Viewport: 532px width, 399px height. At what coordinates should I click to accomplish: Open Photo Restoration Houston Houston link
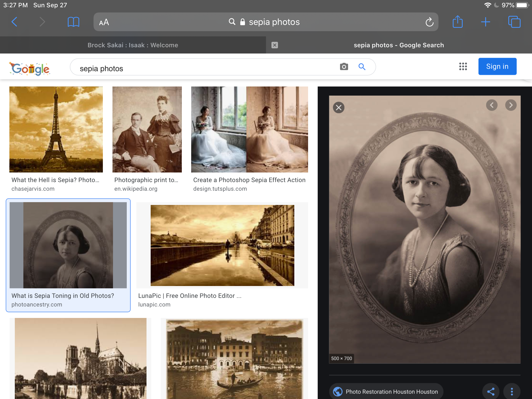click(386, 391)
